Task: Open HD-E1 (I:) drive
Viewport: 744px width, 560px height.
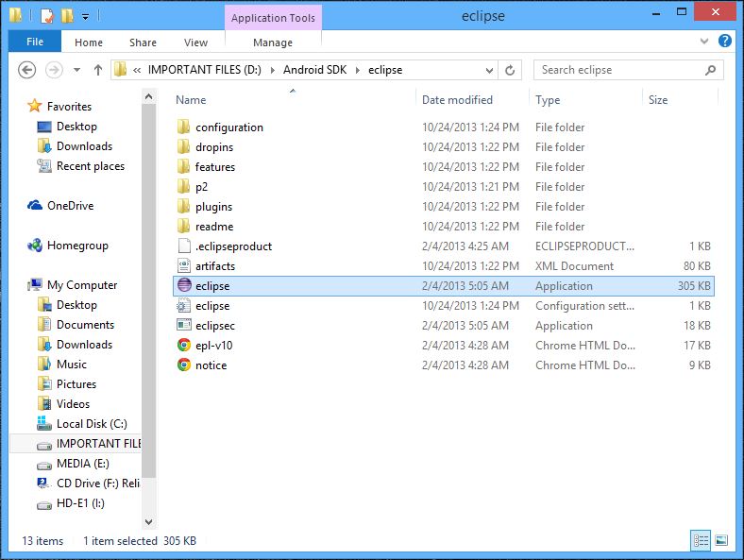Action: (x=80, y=503)
